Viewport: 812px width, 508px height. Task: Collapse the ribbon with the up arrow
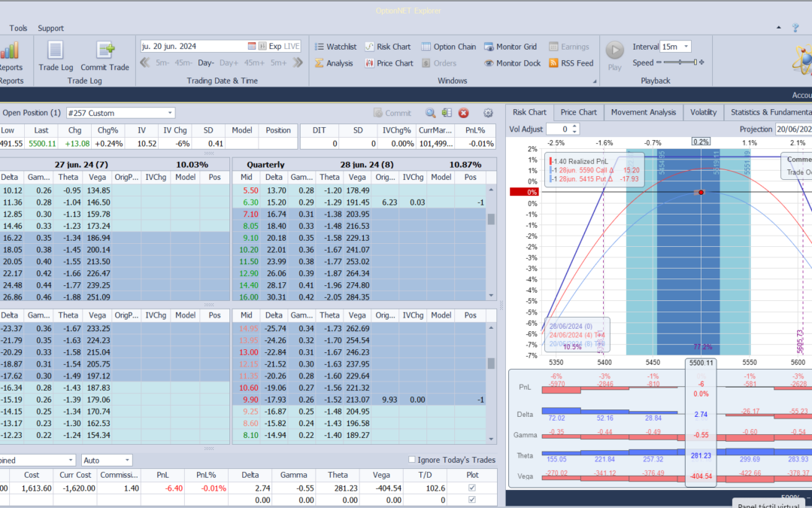[x=780, y=28]
